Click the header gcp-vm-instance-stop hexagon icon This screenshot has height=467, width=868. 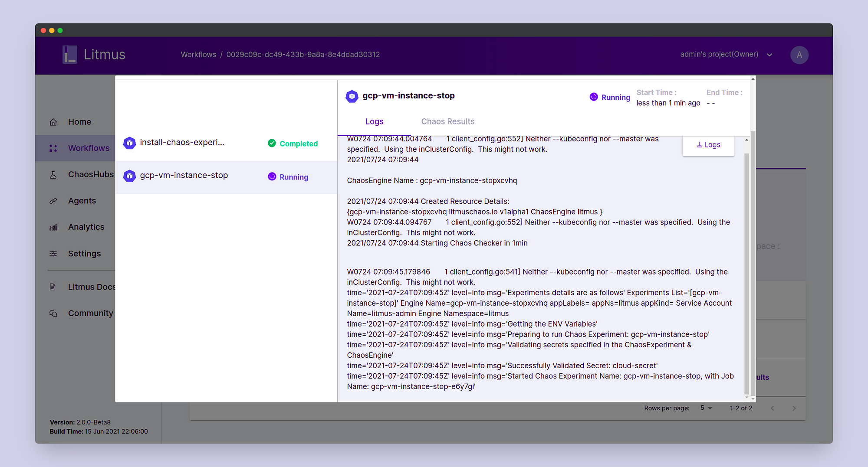point(352,96)
